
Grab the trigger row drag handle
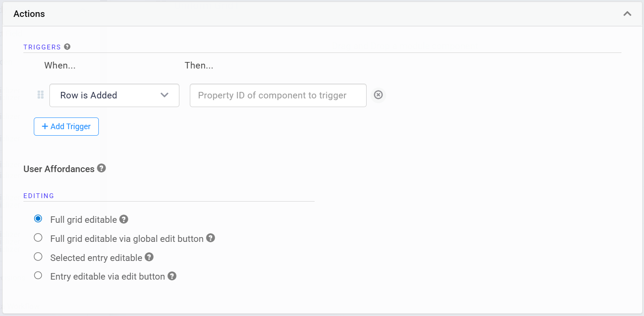click(x=40, y=95)
